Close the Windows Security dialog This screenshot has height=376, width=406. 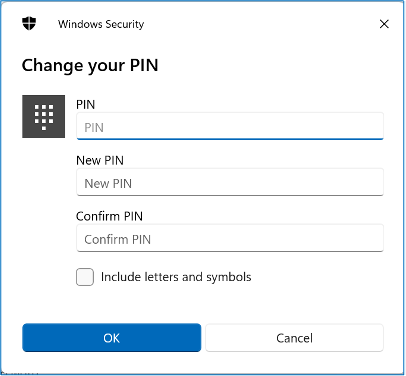tap(384, 24)
